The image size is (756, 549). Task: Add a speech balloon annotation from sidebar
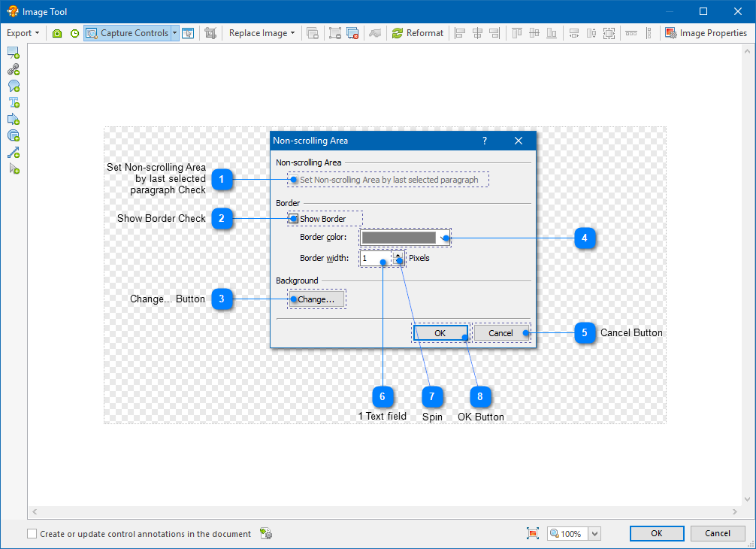[x=14, y=86]
